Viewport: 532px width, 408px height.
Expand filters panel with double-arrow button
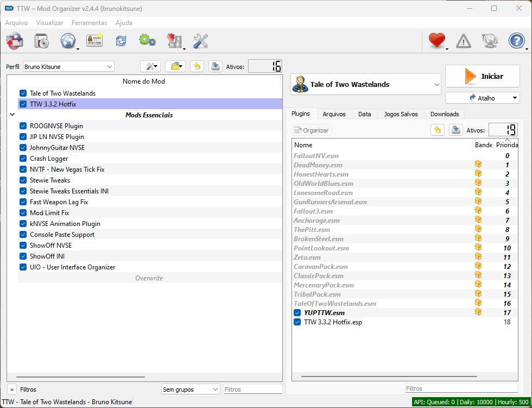coord(12,390)
